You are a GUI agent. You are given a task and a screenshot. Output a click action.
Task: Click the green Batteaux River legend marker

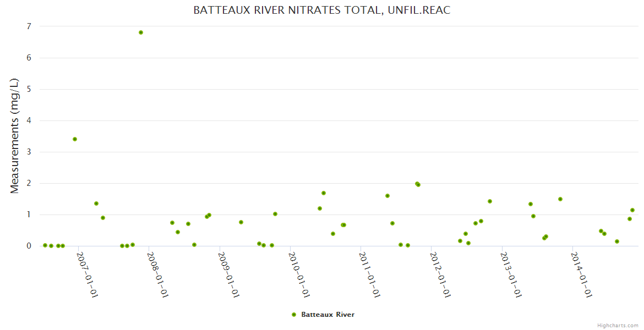tap(294, 315)
